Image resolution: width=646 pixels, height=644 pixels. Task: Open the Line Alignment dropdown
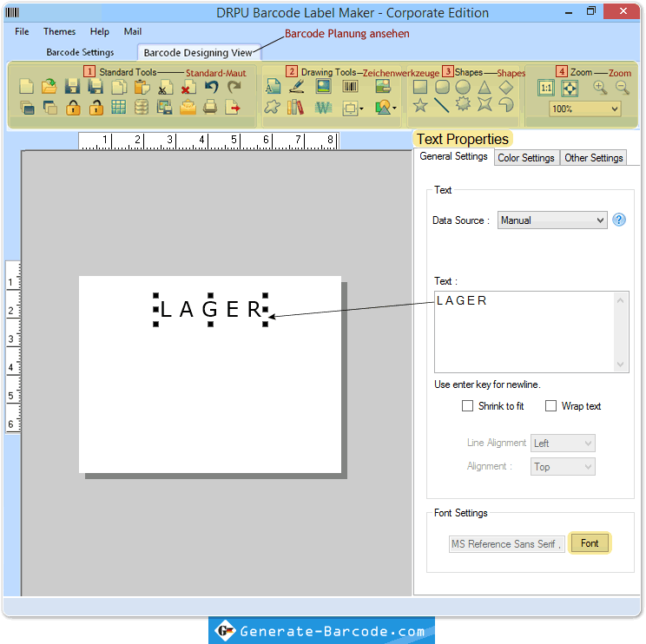[563, 443]
